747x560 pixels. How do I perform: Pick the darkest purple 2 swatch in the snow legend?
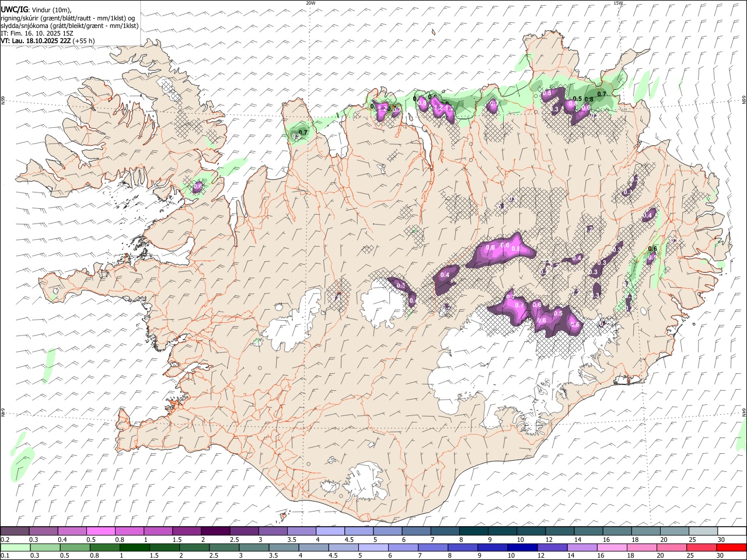(215, 531)
